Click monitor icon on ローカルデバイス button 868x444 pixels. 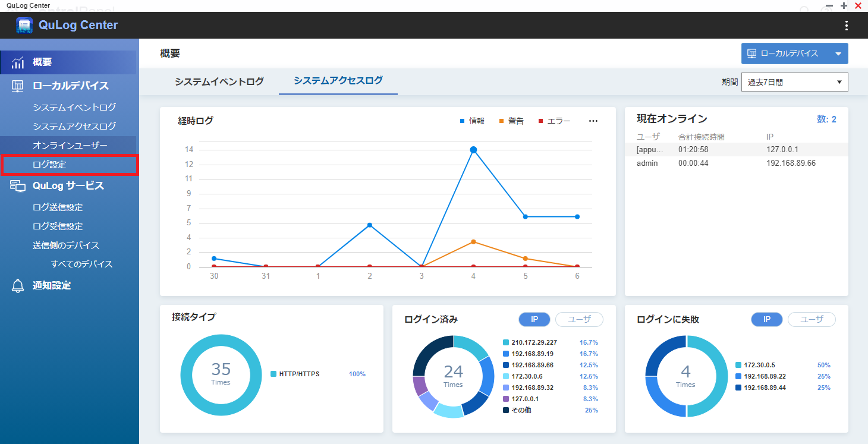pos(751,53)
